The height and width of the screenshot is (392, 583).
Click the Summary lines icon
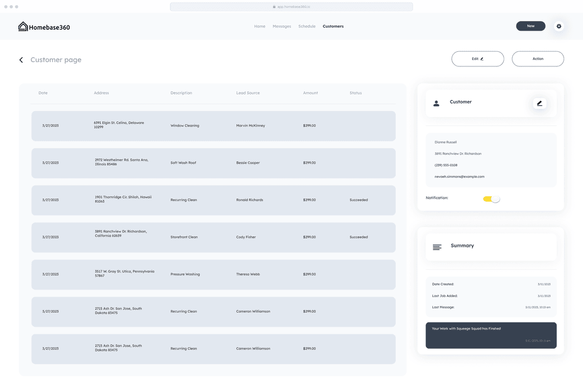pyautogui.click(x=437, y=247)
